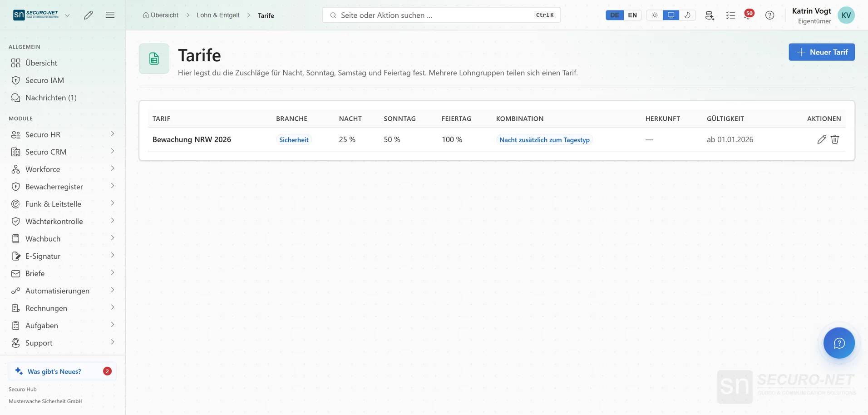This screenshot has height=415, width=868.
Task: Click the user add icon in header
Action: (710, 15)
